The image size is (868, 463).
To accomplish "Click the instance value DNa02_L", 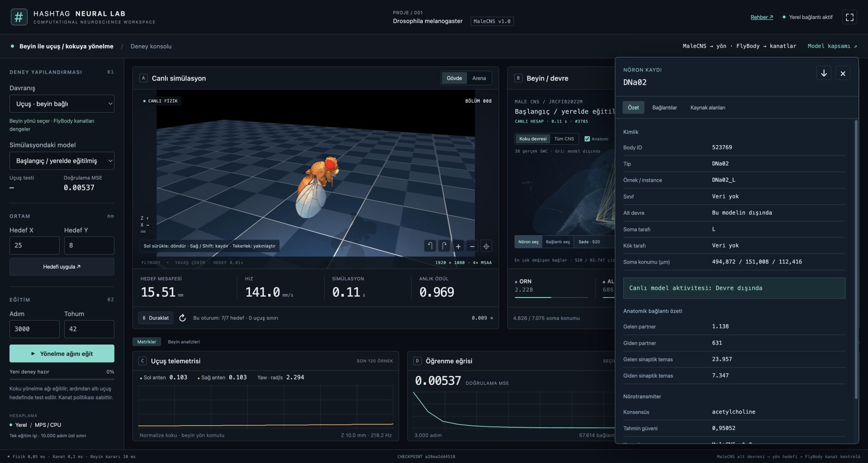I will point(723,180).
